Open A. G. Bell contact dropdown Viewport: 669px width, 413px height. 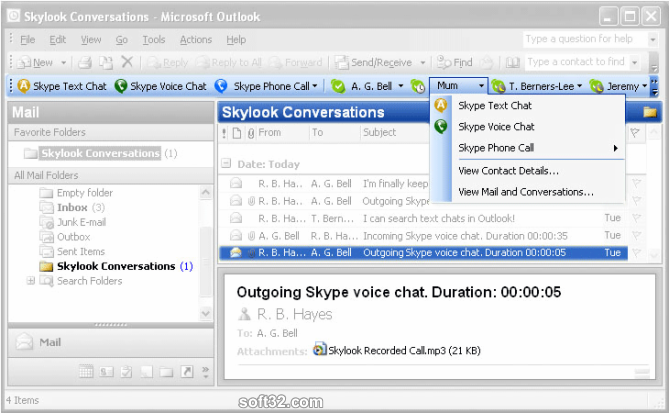[401, 86]
